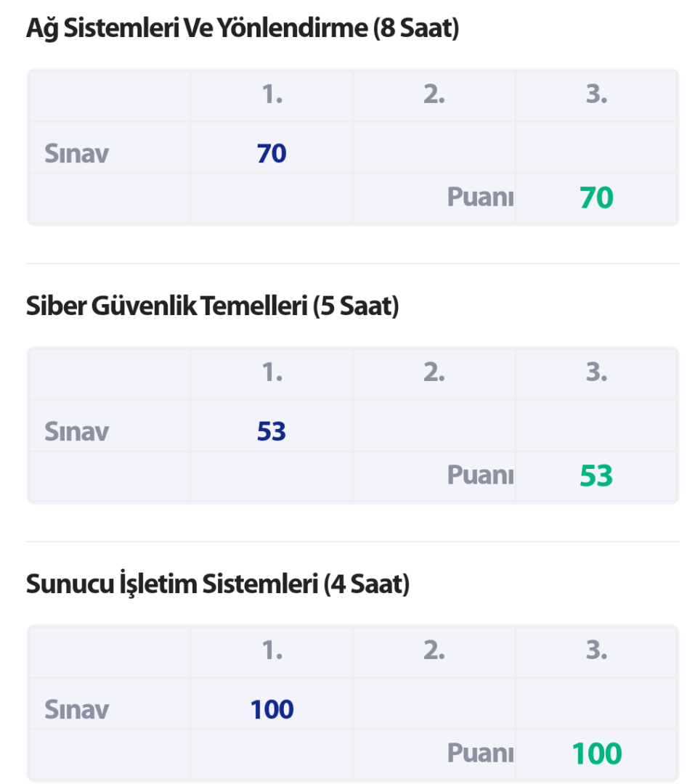Click the Siber Güvenlik Temelleri heading
The width and height of the screenshot is (695, 784).
tap(213, 307)
